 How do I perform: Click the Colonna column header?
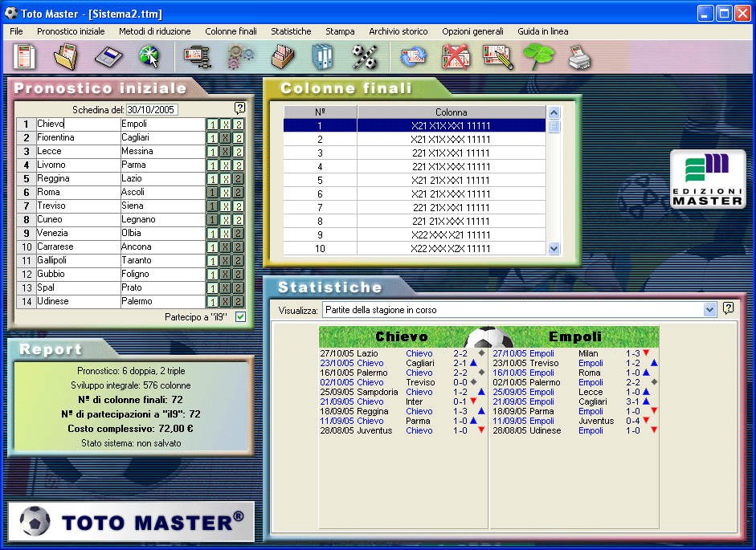(x=452, y=112)
